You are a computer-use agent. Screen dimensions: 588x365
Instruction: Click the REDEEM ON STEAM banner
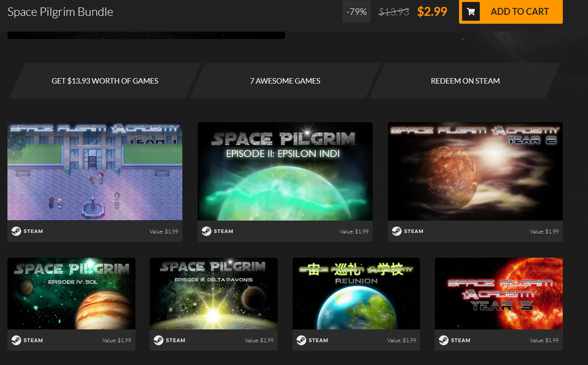[465, 81]
